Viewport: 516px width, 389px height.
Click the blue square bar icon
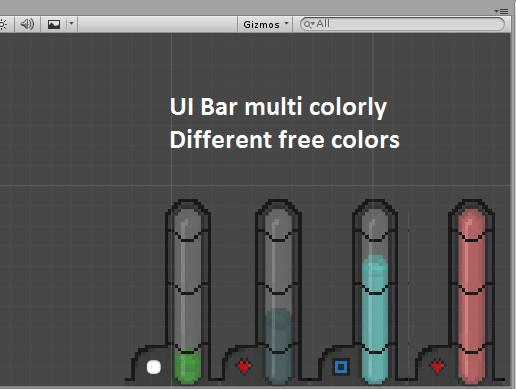point(341,367)
